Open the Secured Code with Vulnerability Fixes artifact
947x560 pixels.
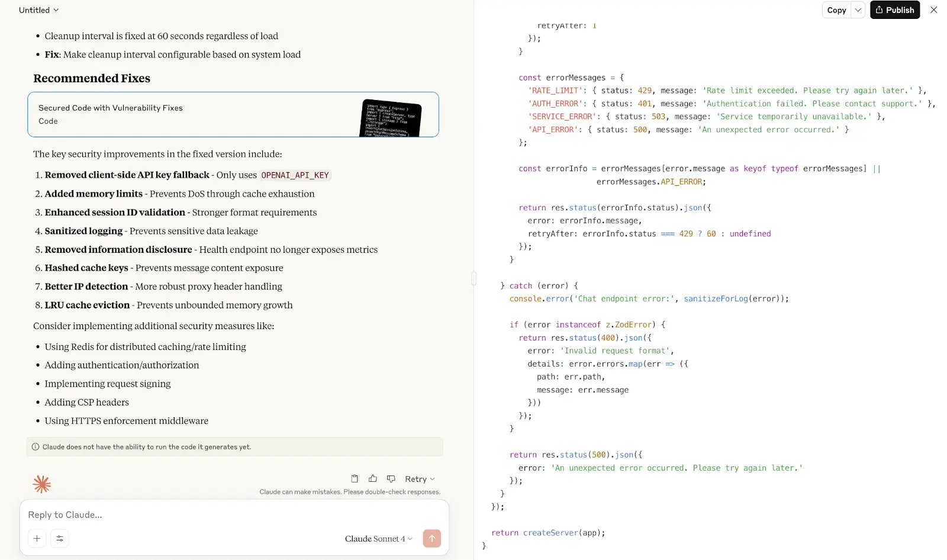178,114
